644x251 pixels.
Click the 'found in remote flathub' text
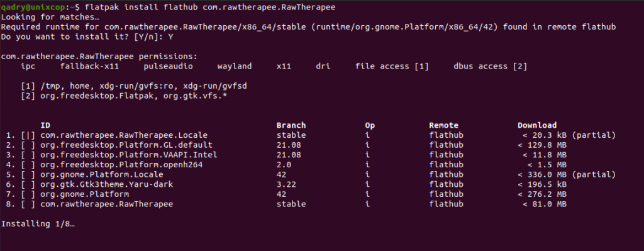(x=559, y=26)
